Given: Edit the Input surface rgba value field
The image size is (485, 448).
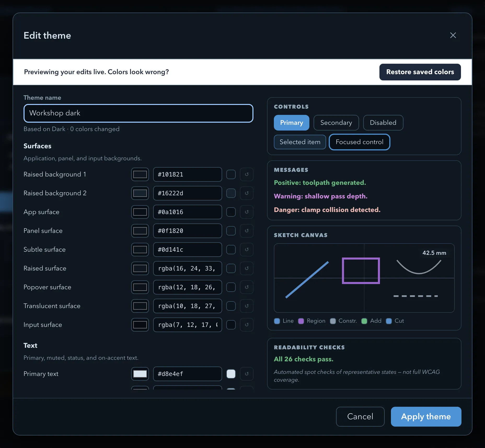Looking at the screenshot, I should (188, 325).
